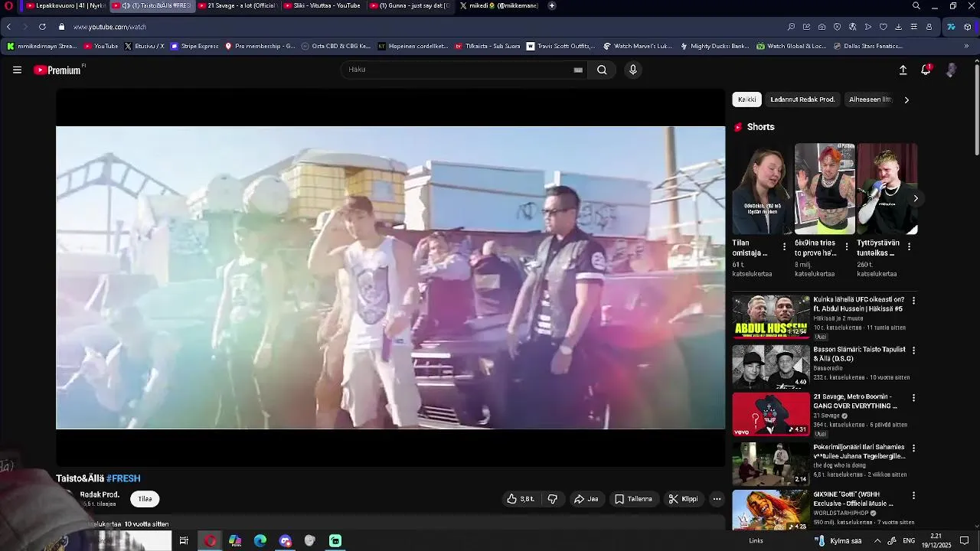Open the on-screen keyboard in the search box

pos(578,70)
